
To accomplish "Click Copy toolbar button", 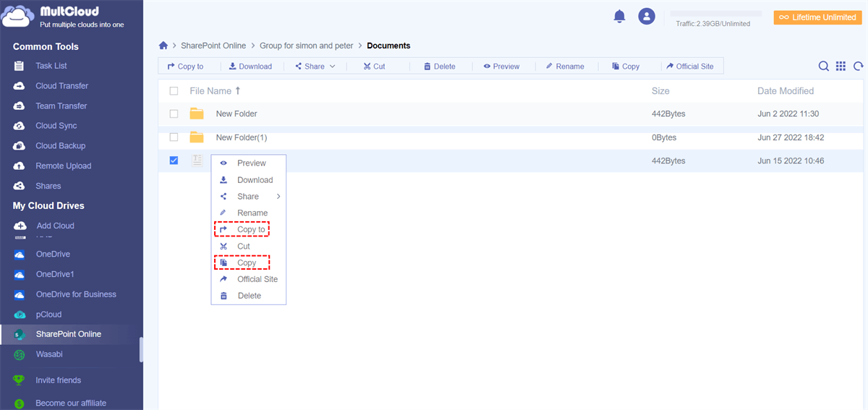I will pos(626,67).
